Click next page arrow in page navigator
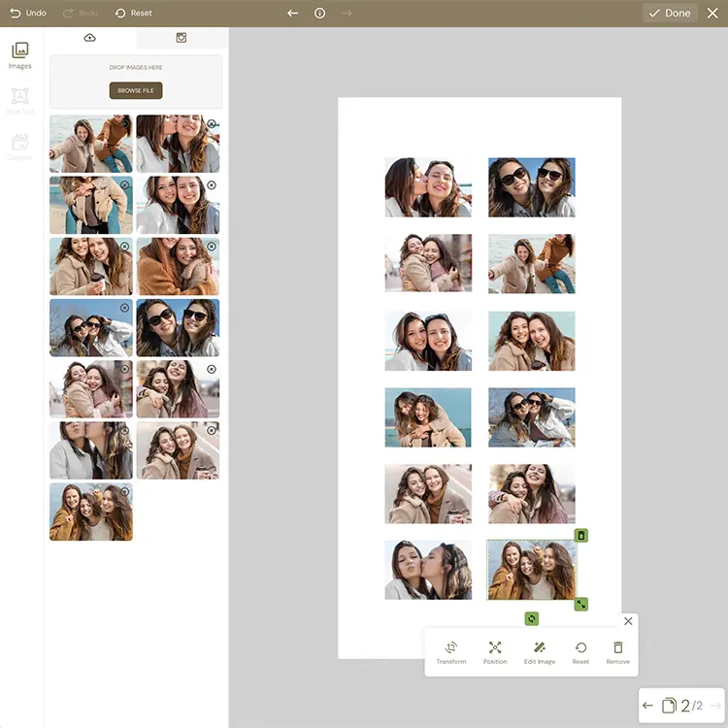 (715, 706)
